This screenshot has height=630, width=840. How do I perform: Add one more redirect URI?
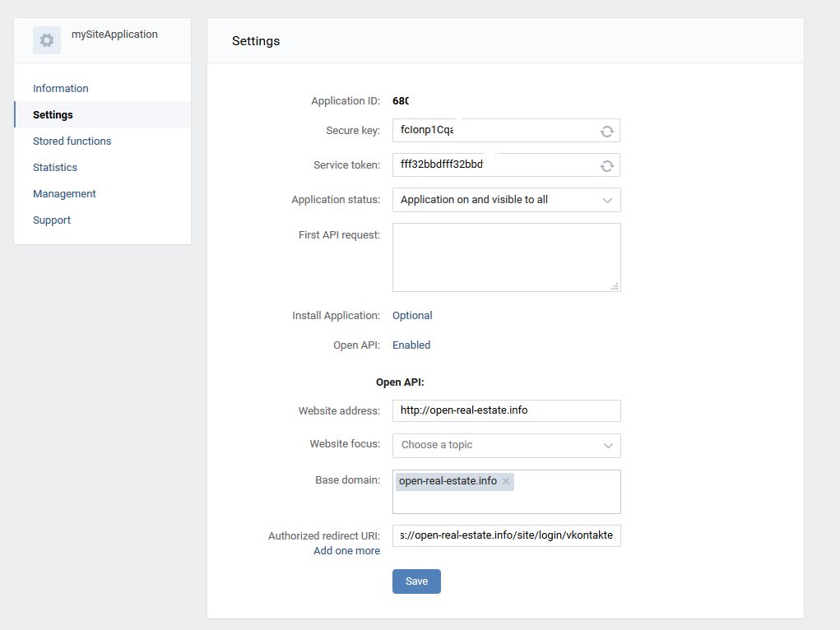click(x=346, y=551)
